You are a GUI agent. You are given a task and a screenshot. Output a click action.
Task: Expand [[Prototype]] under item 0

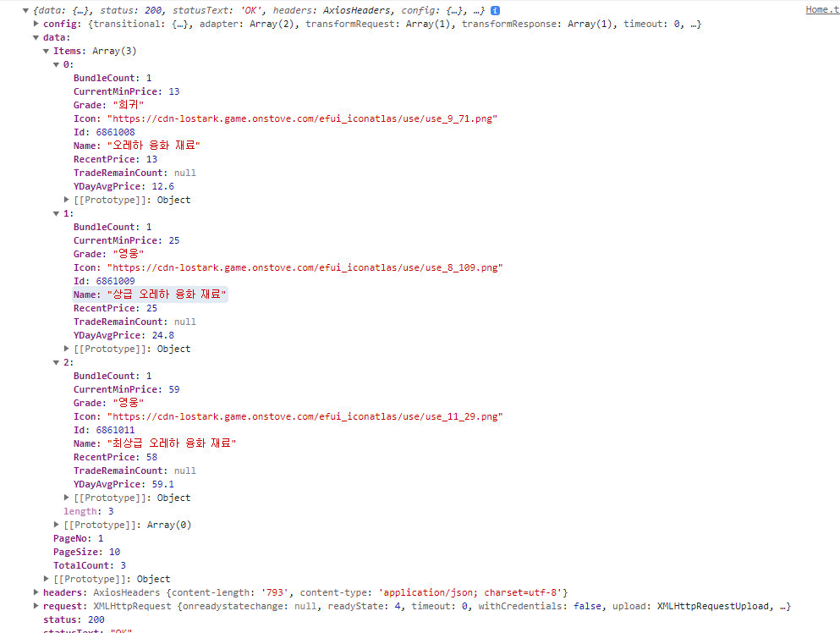click(67, 200)
